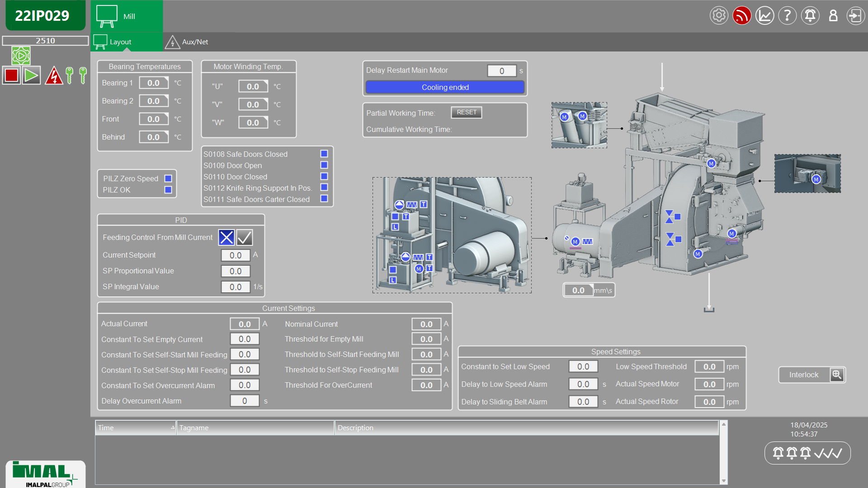
Task: Click Delay Restart Main Motor field
Action: pyautogui.click(x=501, y=71)
